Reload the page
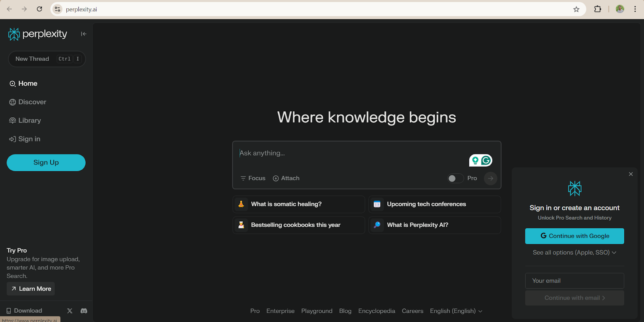Image resolution: width=644 pixels, height=322 pixels. [x=39, y=9]
